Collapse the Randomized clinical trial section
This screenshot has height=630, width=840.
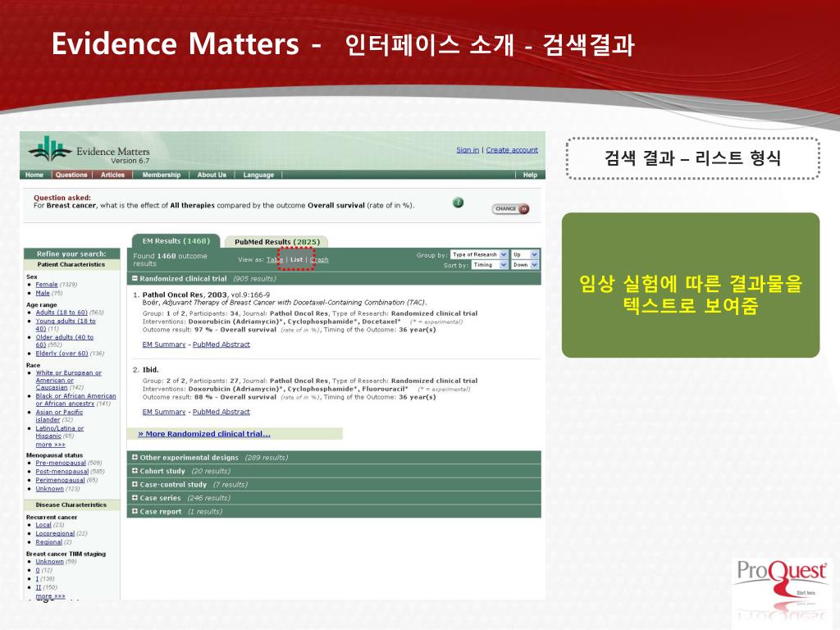[135, 279]
